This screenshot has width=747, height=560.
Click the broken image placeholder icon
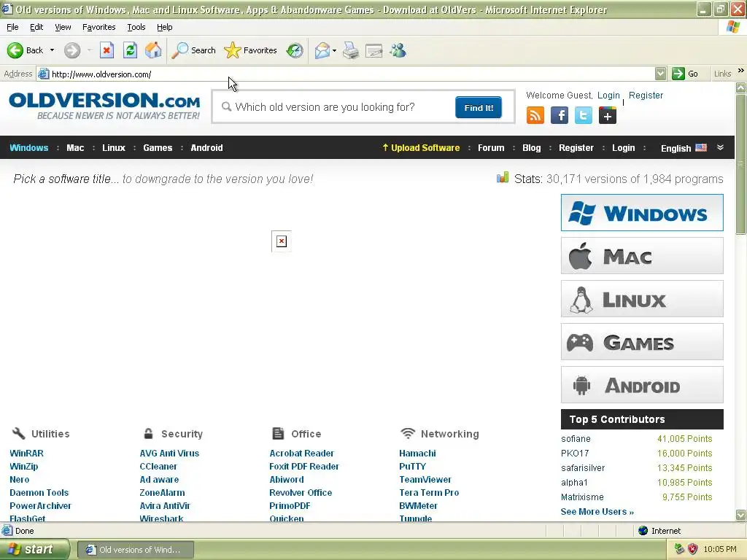[282, 241]
